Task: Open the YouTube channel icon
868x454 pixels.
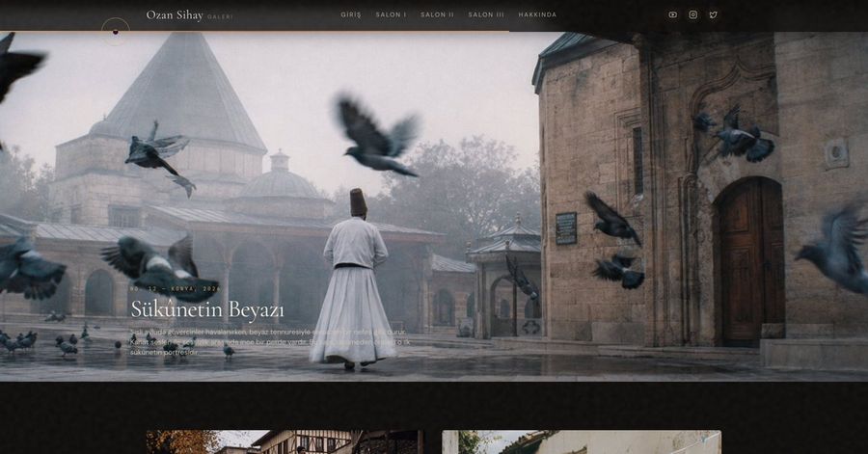Action: (672, 14)
